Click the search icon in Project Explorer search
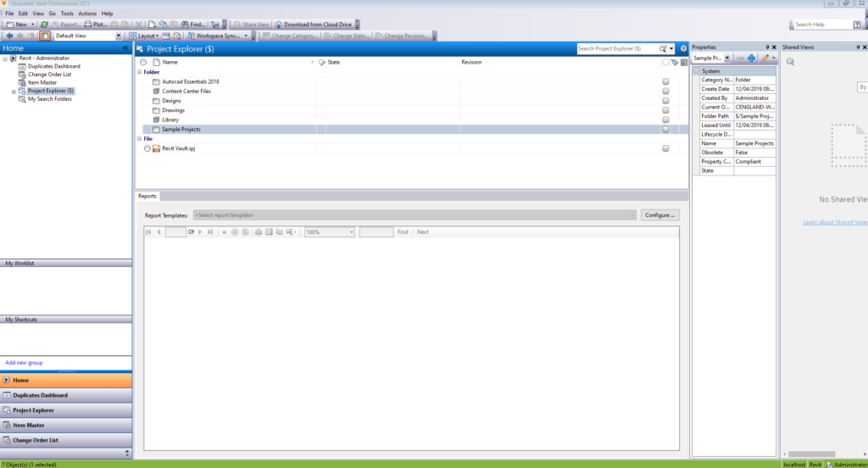Image resolution: width=868 pixels, height=468 pixels. [x=663, y=48]
